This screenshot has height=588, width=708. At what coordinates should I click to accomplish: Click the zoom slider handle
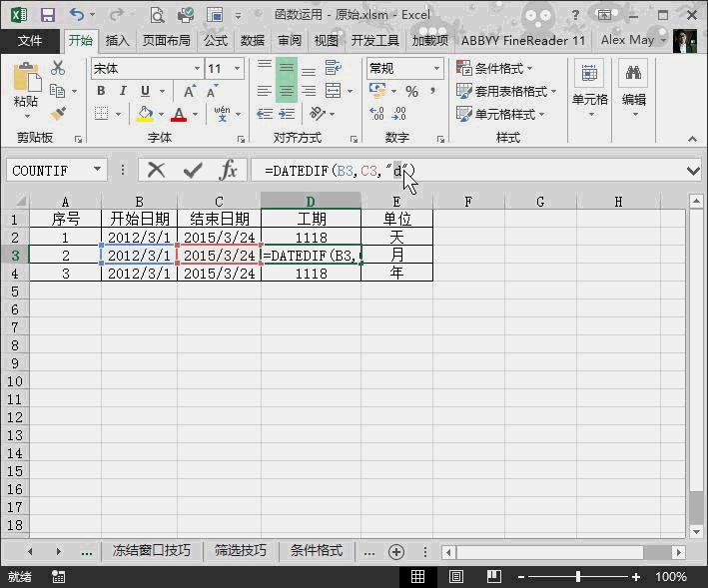tap(578, 576)
